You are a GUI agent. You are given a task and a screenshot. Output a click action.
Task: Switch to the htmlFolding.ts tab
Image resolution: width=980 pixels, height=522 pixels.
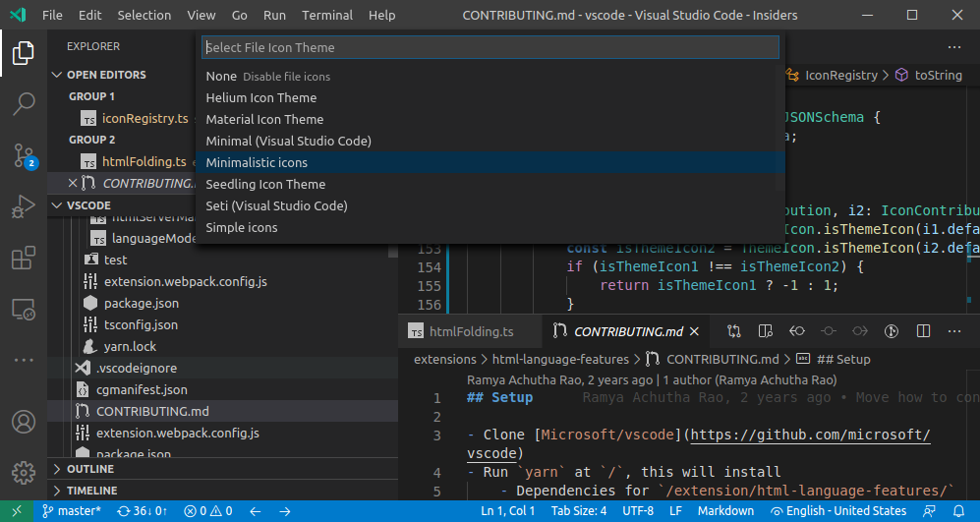click(x=460, y=331)
